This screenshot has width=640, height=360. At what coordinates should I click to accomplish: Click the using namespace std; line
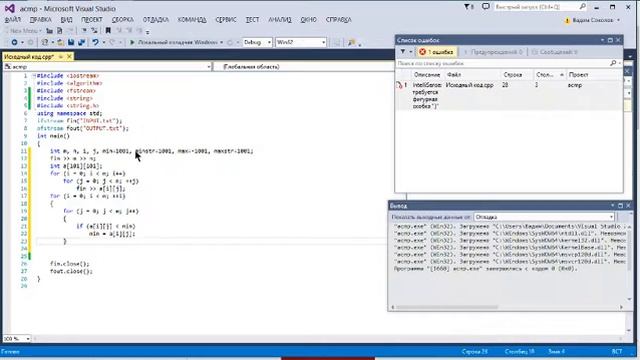[69, 113]
